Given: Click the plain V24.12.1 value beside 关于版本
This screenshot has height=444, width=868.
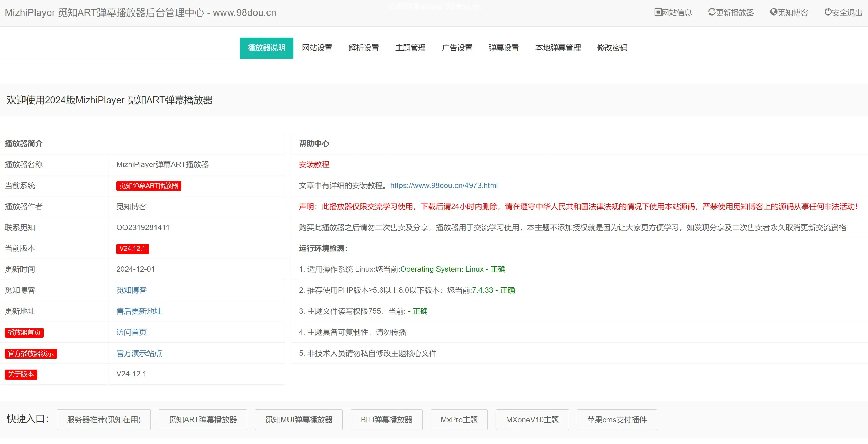Looking at the screenshot, I should (131, 374).
